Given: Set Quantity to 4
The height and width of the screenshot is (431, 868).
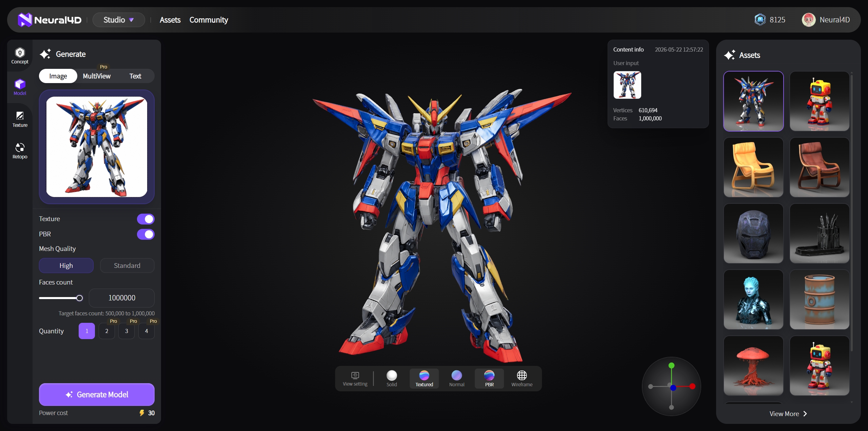Looking at the screenshot, I should click(146, 331).
